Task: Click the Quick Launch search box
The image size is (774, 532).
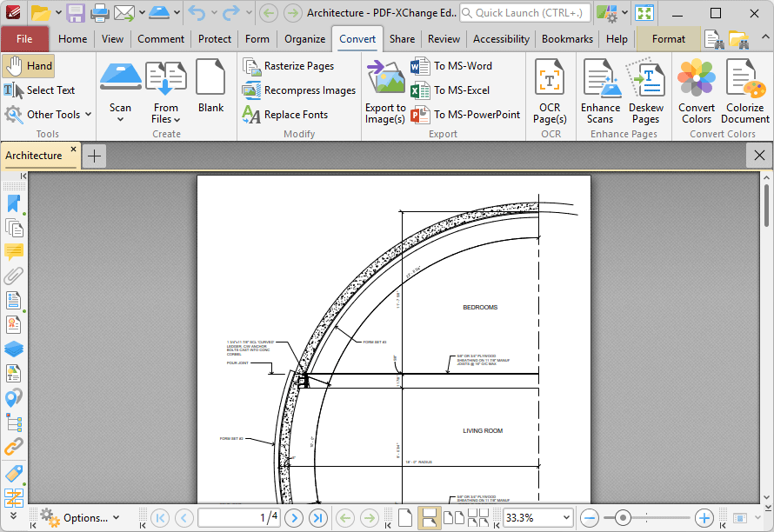Action: (x=524, y=13)
